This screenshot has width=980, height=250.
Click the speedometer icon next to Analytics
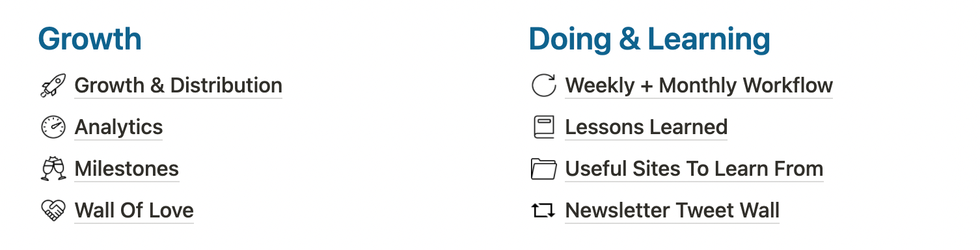(53, 127)
